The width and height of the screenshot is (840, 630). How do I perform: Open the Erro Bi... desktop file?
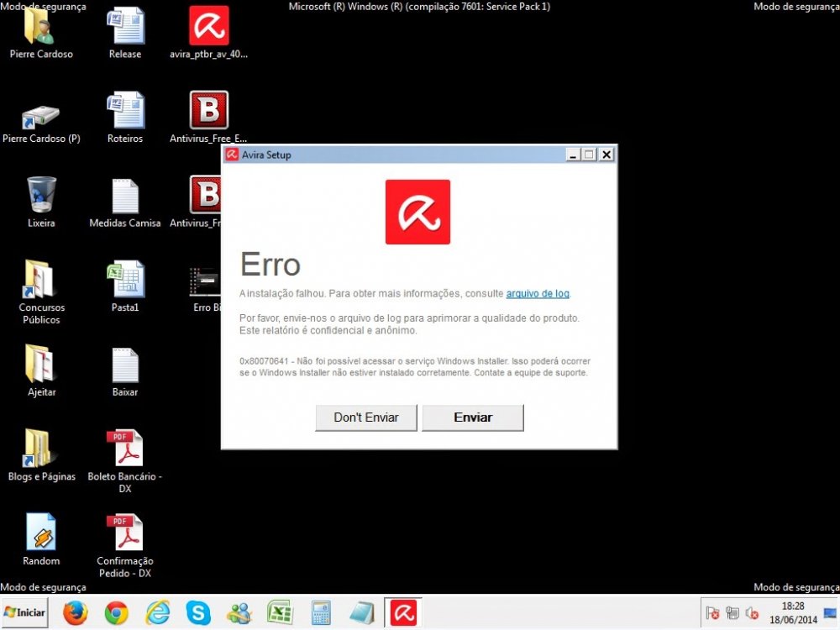coord(206,289)
